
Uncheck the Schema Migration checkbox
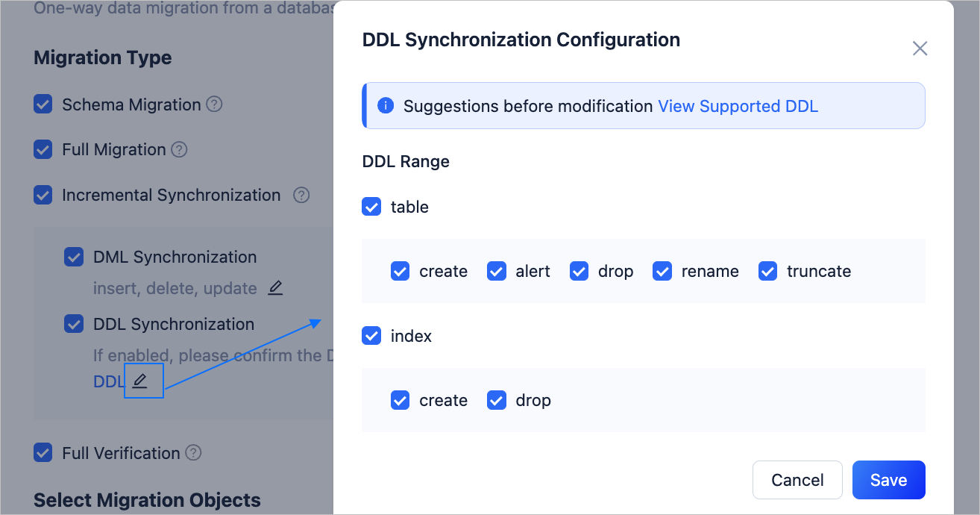point(43,104)
